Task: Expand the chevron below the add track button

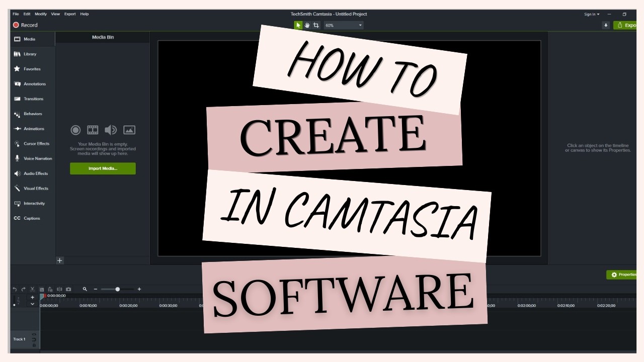Action: pos(33,304)
